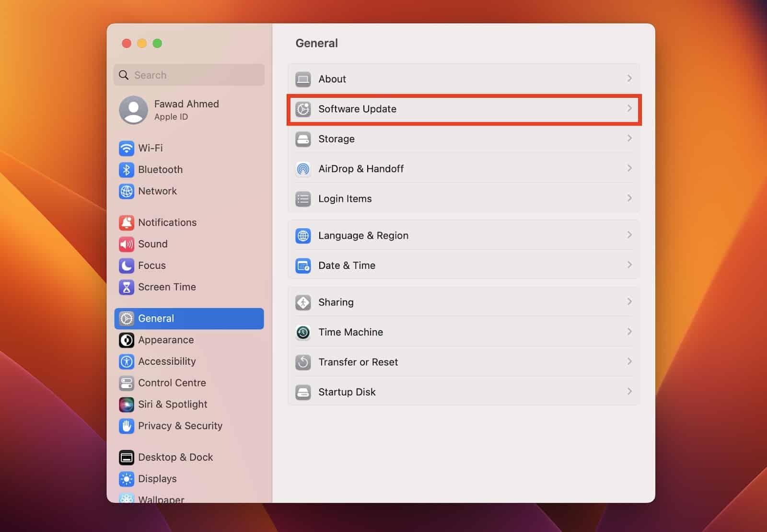Click the Displays sun icon
767x532 pixels.
(x=127, y=479)
